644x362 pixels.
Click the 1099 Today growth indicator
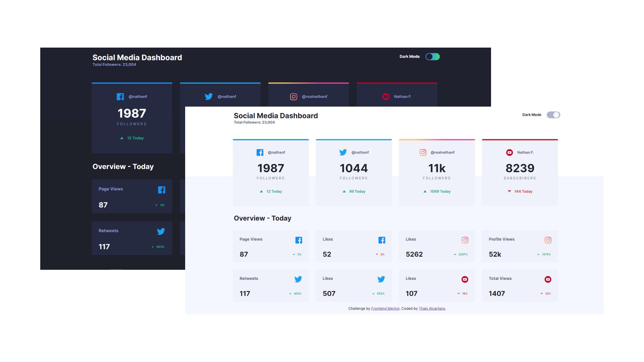pyautogui.click(x=438, y=191)
